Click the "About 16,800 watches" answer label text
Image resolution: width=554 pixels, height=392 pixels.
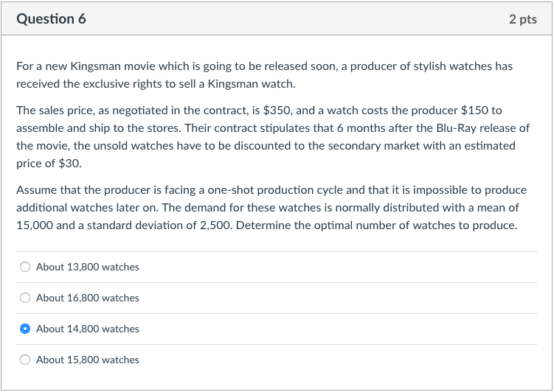(x=87, y=298)
